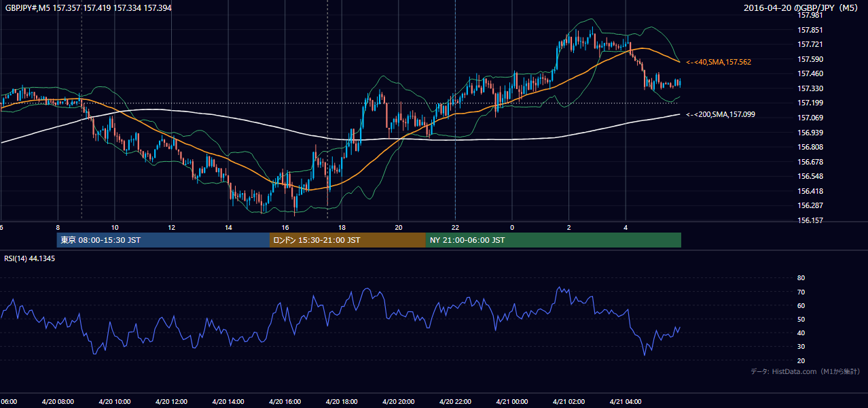
Task: Click hour label 10 under the price chart
Action: pyautogui.click(x=115, y=227)
